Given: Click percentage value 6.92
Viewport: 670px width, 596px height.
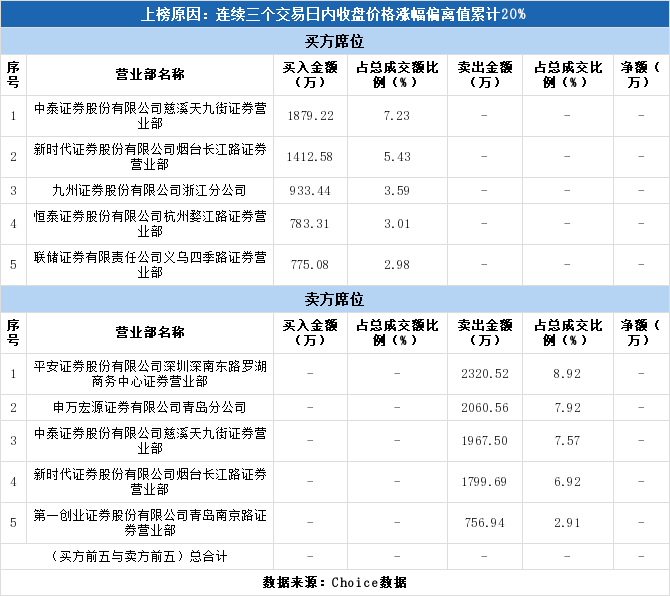Looking at the screenshot, I should [567, 482].
